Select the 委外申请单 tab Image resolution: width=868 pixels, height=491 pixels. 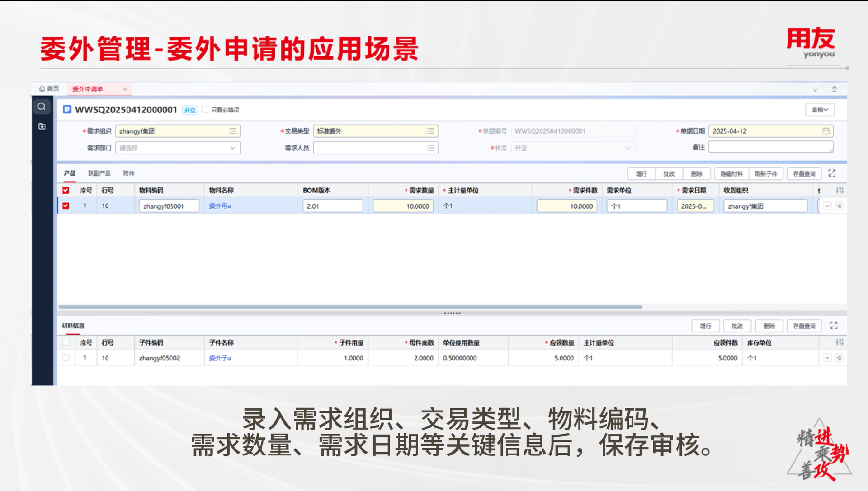pyautogui.click(x=88, y=89)
